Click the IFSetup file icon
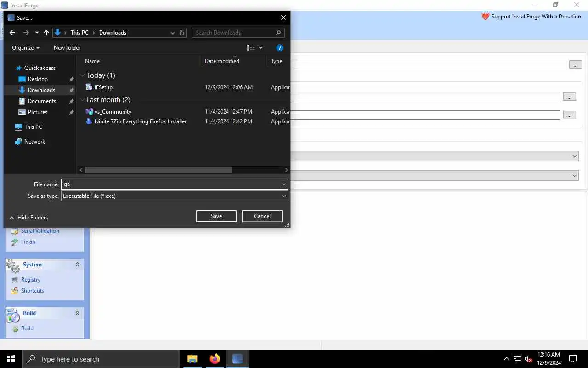588x368 pixels. point(89,87)
